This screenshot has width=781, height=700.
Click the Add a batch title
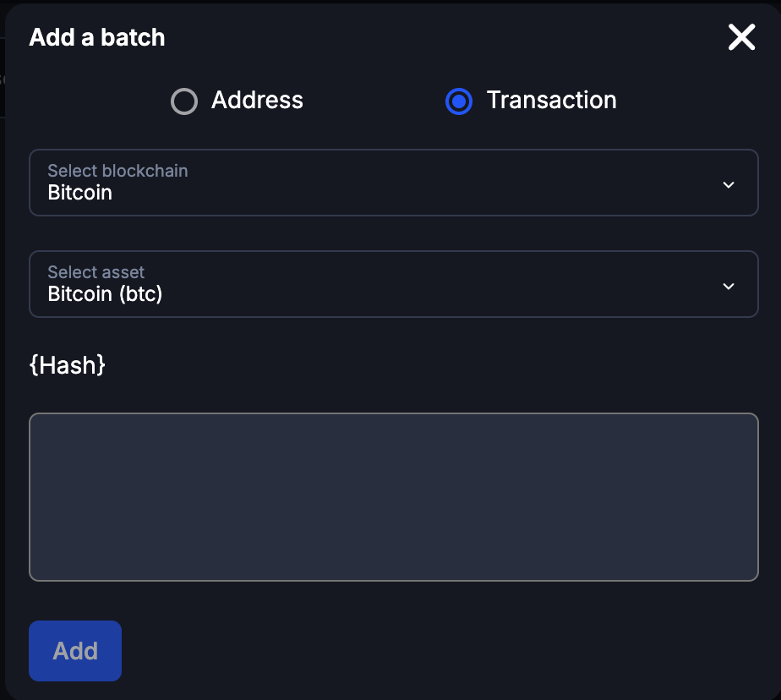pyautogui.click(x=96, y=37)
